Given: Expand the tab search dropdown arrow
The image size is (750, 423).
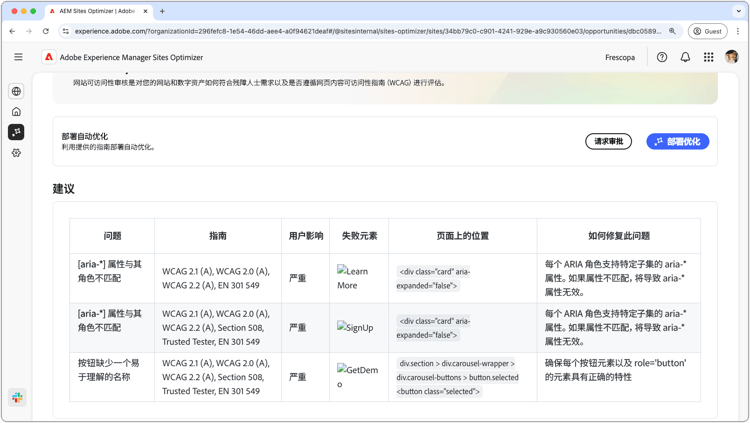Looking at the screenshot, I should [738, 11].
